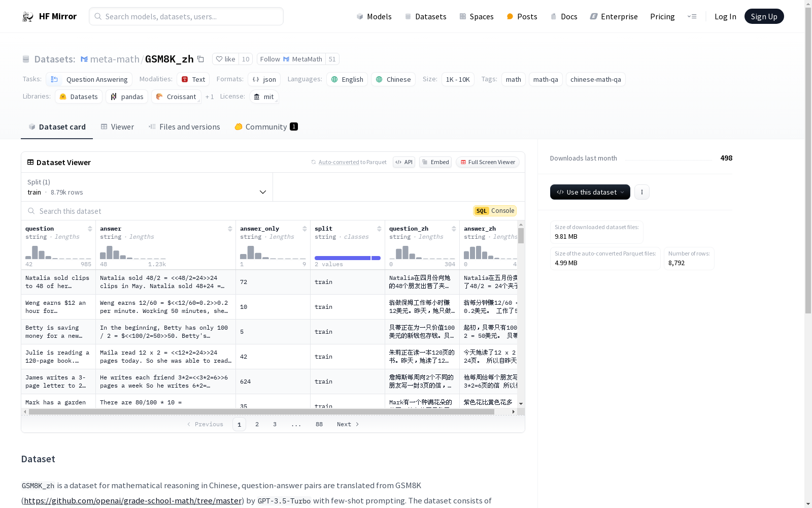The height and width of the screenshot is (508, 812).
Task: Click the meta-math namespace link
Action: pyautogui.click(x=115, y=59)
